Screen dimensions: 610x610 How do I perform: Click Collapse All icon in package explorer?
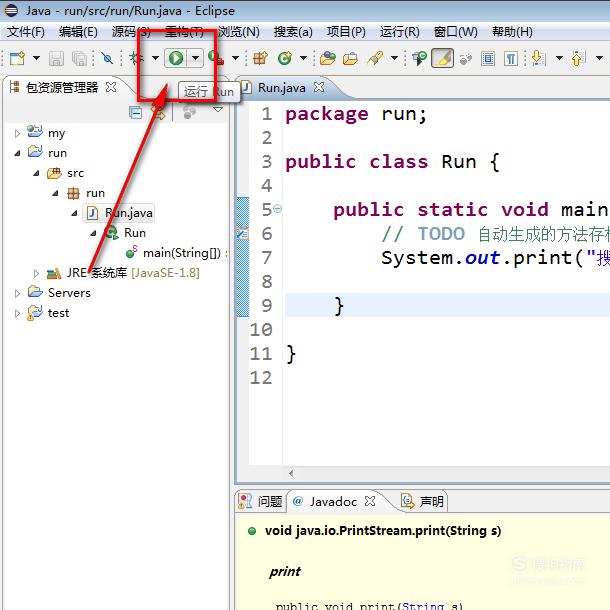click(x=135, y=113)
